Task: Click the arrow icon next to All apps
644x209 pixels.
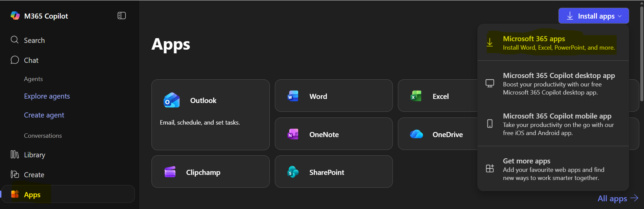Action: pyautogui.click(x=635, y=198)
